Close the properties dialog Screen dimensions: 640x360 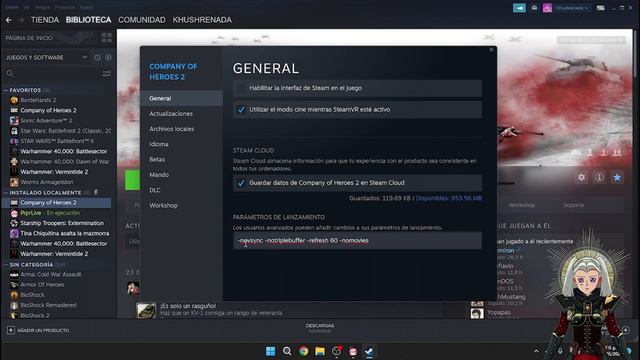coord(491,50)
